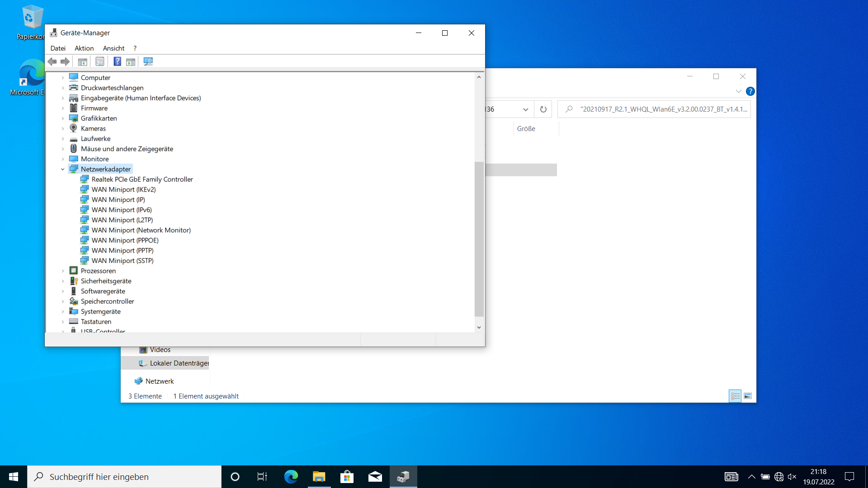Open Microsoft Store from taskbar
The width and height of the screenshot is (868, 488).
click(x=347, y=477)
